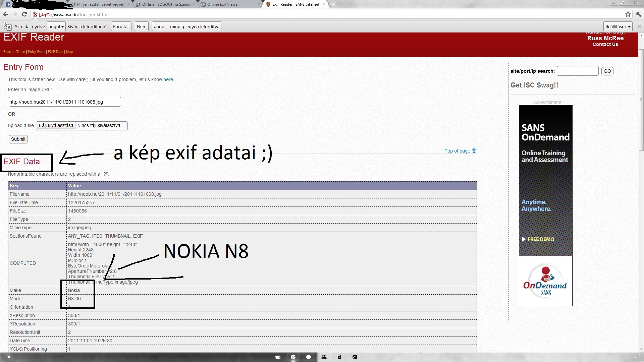Click the SANS OnDemand advertisement banner
644x362 pixels.
point(545,205)
